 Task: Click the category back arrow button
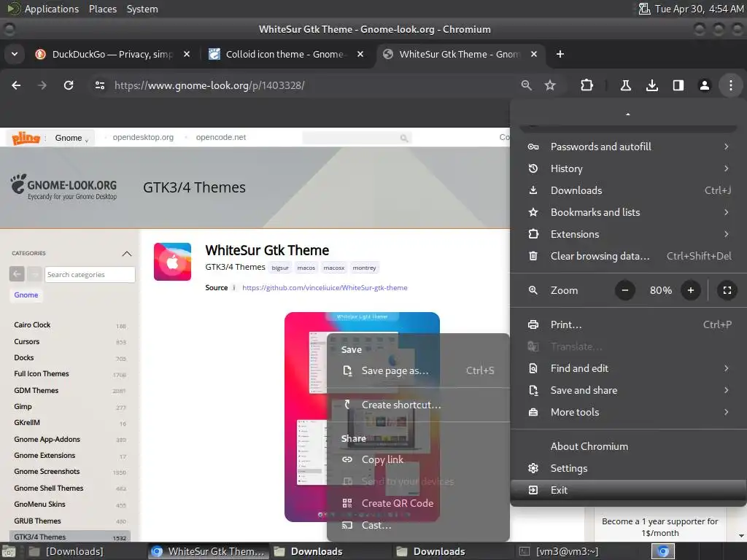17,274
